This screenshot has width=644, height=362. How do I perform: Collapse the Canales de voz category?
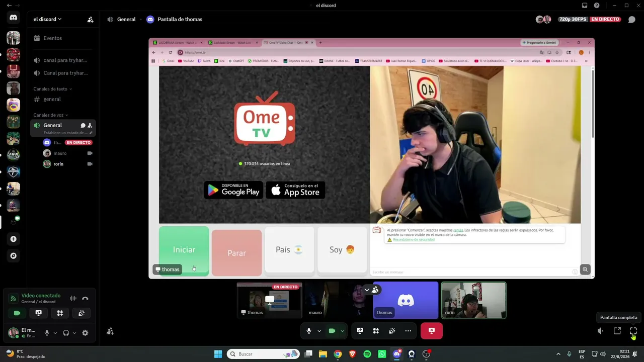pos(50,115)
